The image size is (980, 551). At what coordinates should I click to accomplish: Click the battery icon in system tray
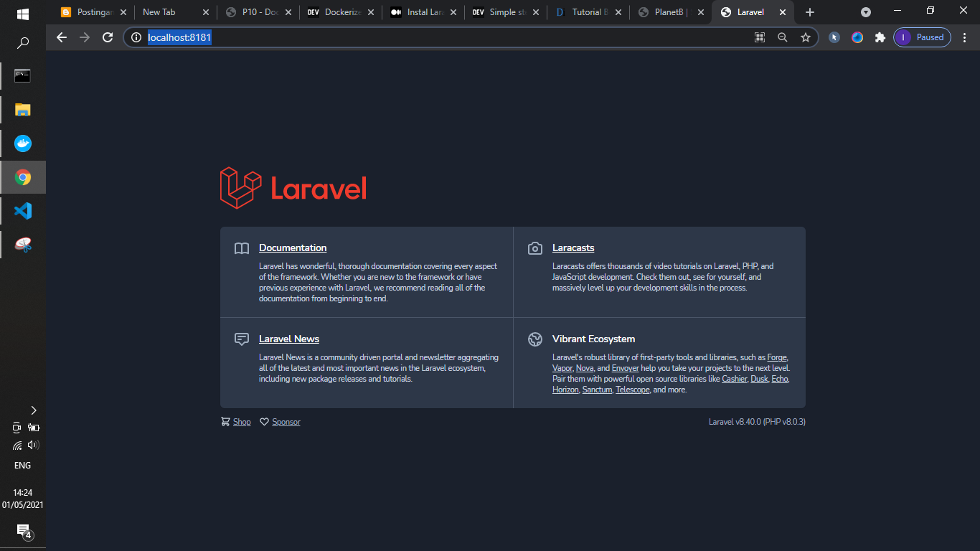point(33,428)
